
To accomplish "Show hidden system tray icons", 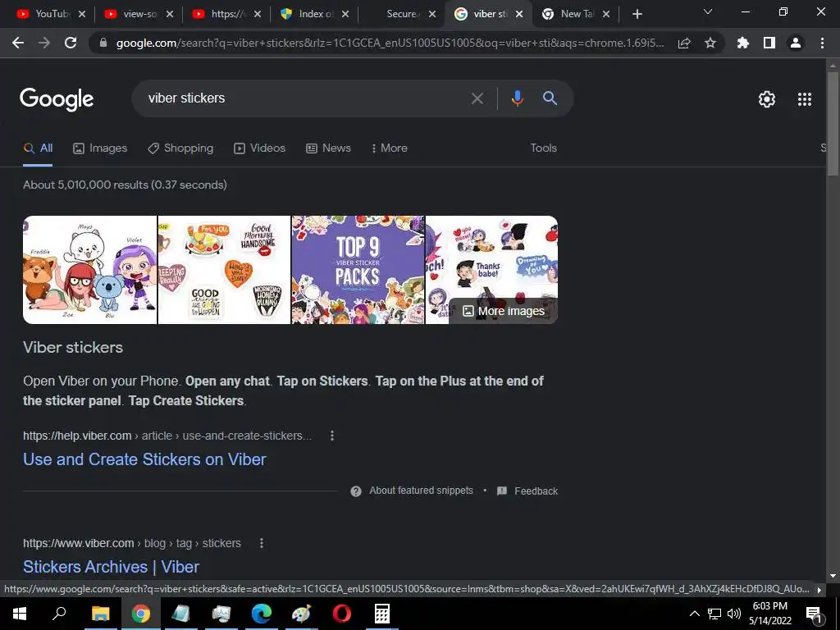I will [x=694, y=614].
